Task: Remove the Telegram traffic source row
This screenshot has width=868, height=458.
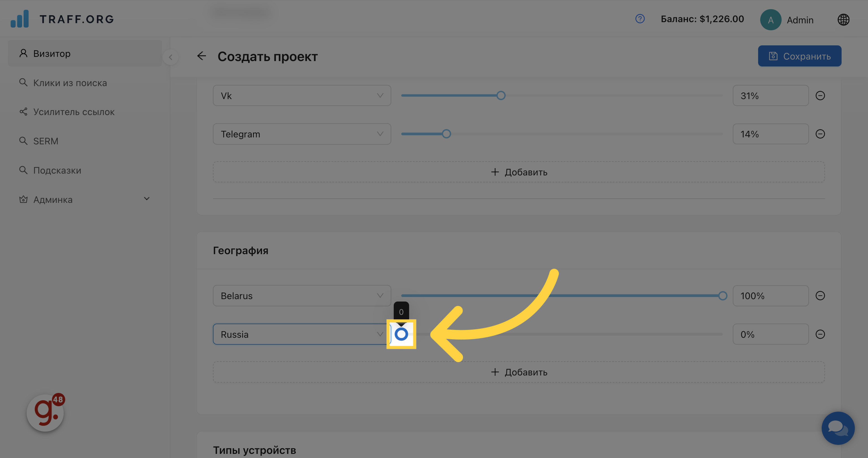Action: tap(821, 134)
